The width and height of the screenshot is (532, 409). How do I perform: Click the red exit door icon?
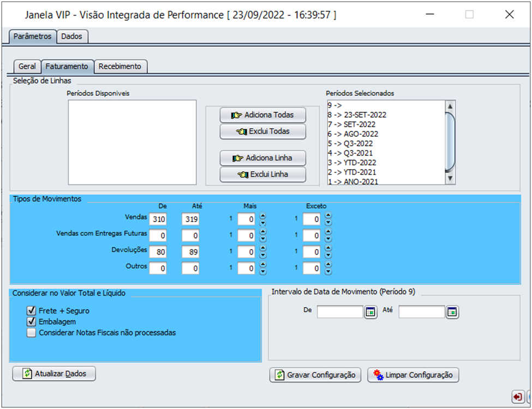coord(516,396)
